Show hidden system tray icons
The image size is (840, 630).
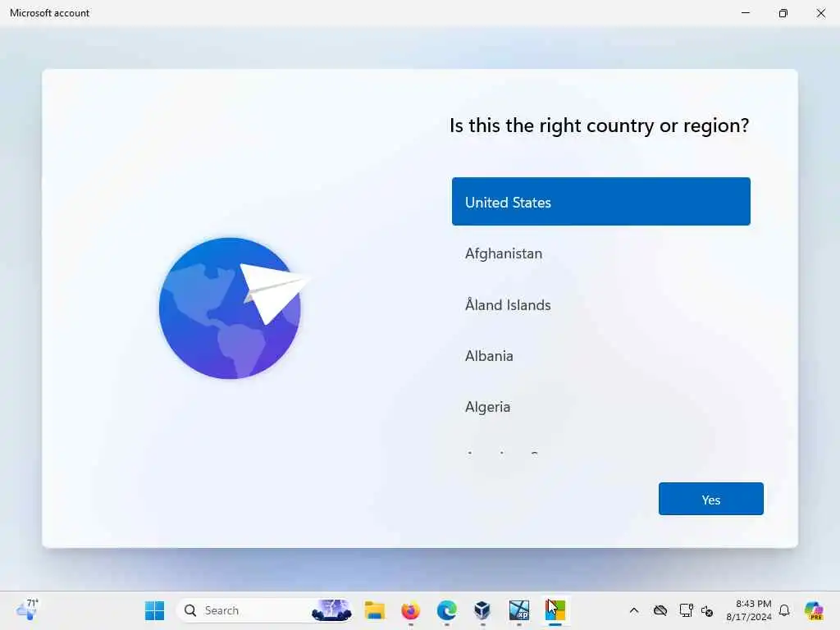tap(634, 610)
